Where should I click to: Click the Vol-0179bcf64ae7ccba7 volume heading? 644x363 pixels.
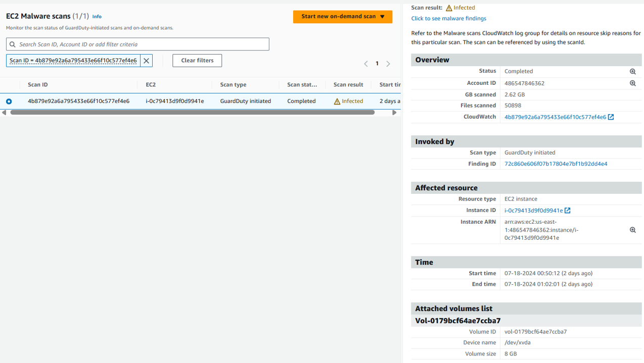458,321
